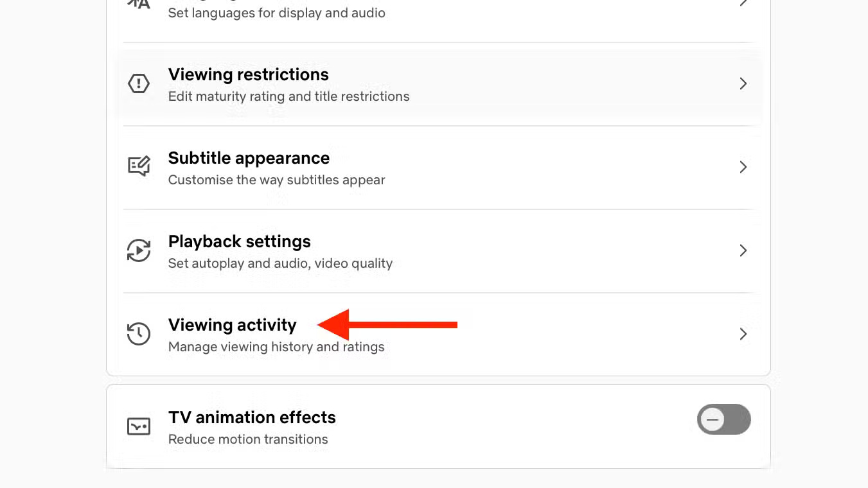This screenshot has width=868, height=488.
Task: Click the Viewing restrictions hexagon warning icon
Action: (139, 83)
